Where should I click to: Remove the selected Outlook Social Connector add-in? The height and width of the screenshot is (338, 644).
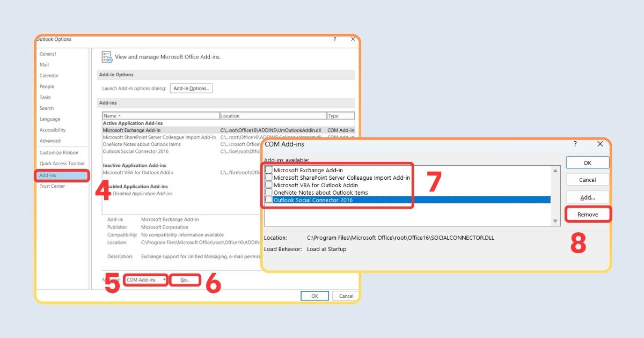tap(587, 214)
